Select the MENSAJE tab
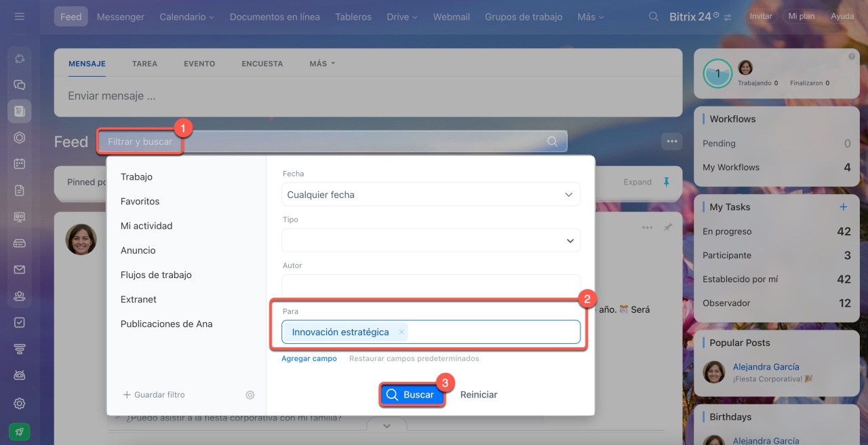This screenshot has width=868, height=445. [x=87, y=64]
